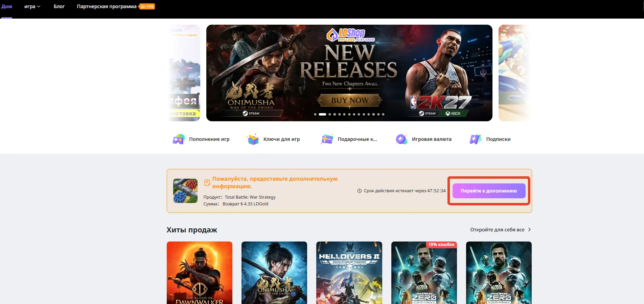Open Партнерская программа from the top menu
Viewport: 644px width, 304px height.
pos(107,6)
